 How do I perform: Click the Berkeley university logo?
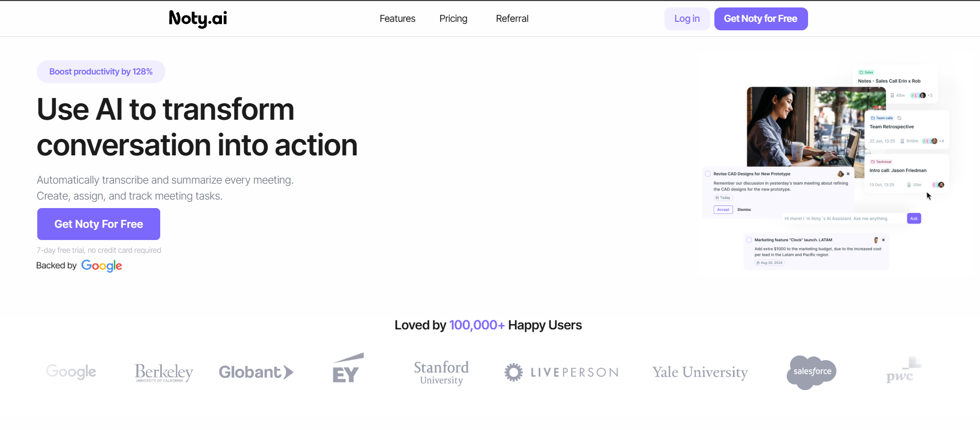164,372
